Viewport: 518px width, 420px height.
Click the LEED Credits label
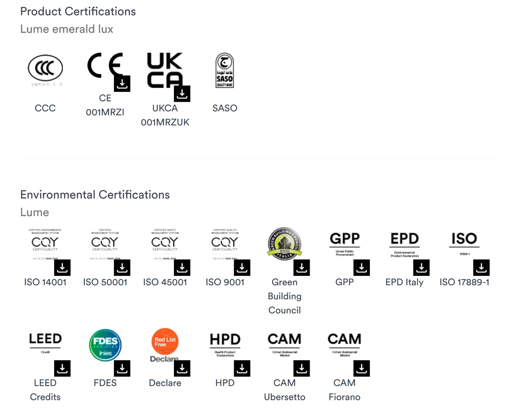point(45,390)
